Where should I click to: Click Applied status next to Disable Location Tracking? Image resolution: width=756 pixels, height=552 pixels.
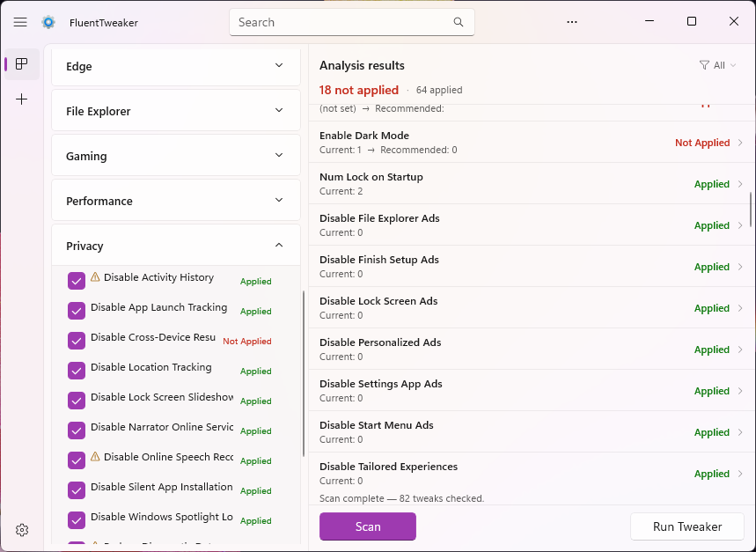point(255,372)
